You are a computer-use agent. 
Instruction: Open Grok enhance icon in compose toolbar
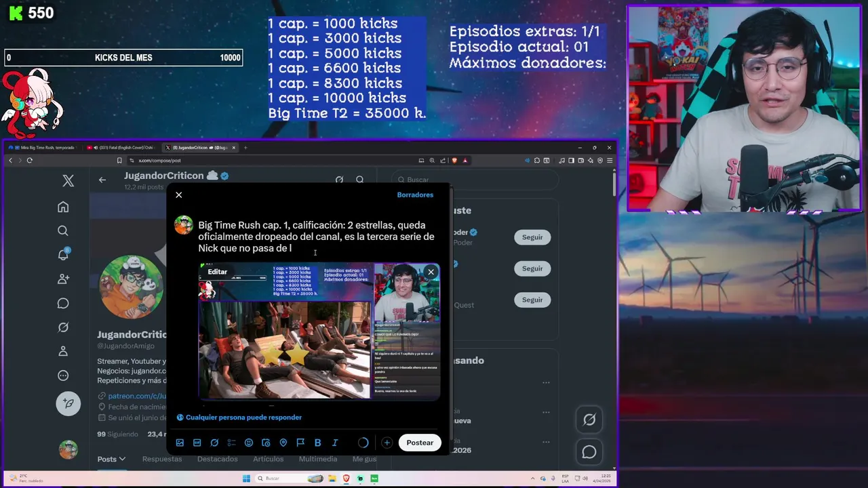click(x=214, y=443)
